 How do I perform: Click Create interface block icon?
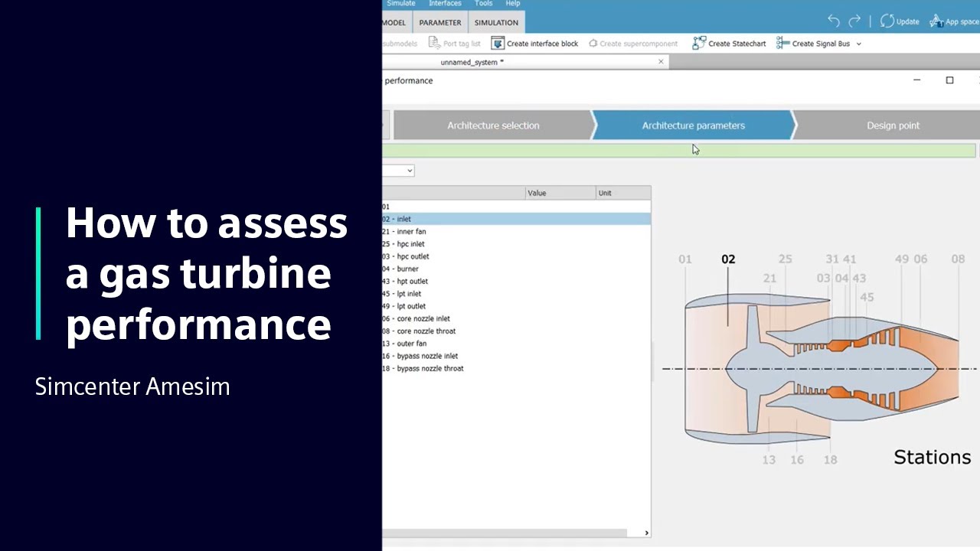(498, 44)
